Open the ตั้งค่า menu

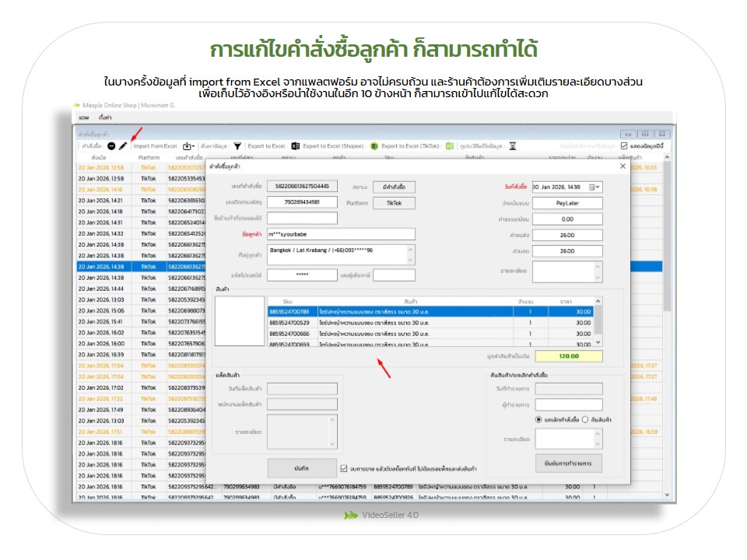(x=105, y=117)
